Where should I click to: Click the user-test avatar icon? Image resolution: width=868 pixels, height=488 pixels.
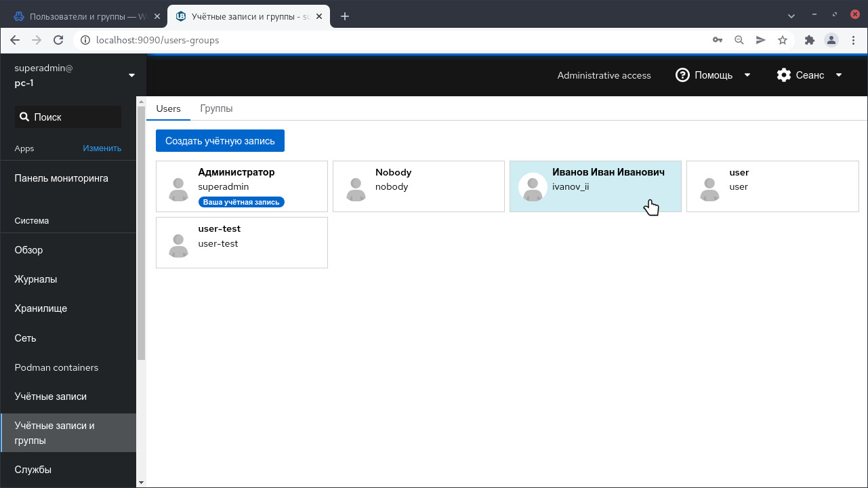tap(178, 245)
